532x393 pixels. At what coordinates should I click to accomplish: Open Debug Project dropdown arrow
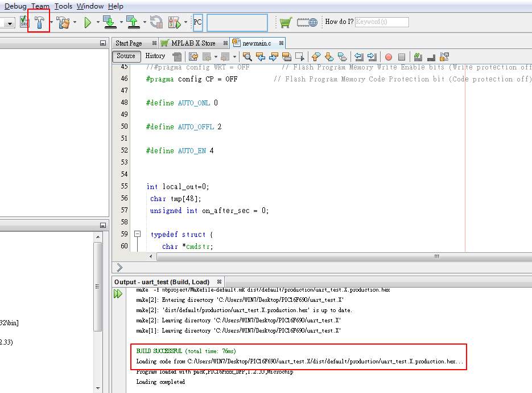[186, 22]
